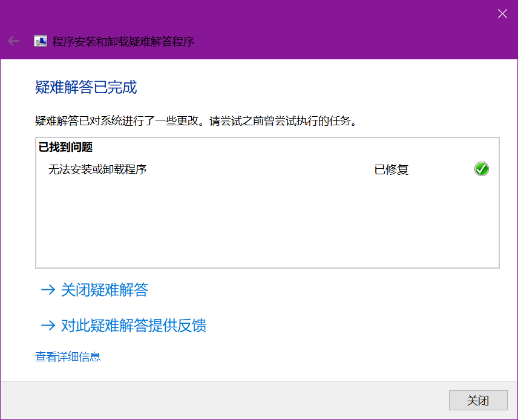Click the arrow icon before 对此疑难解答提供反馈

tap(47, 326)
